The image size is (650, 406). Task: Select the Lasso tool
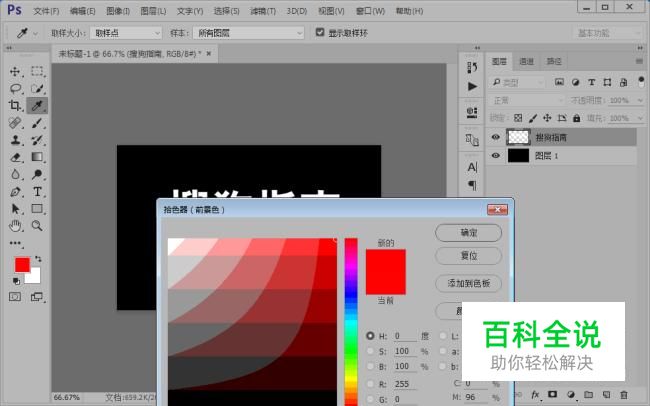click(15, 88)
